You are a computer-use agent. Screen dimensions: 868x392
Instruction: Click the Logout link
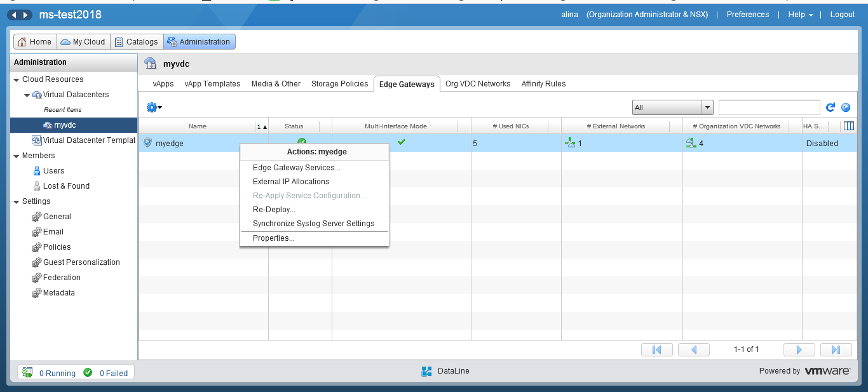[x=843, y=15]
